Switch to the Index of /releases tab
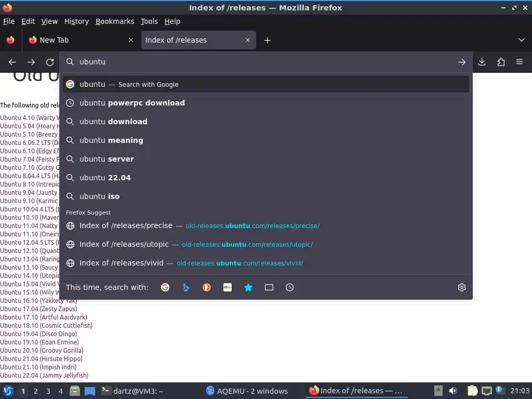Viewport: 532px width, 399px height. point(198,40)
